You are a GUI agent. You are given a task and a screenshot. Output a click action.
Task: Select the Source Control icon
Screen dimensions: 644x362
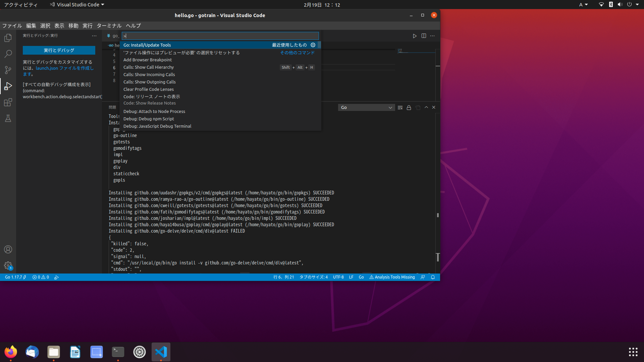8,70
